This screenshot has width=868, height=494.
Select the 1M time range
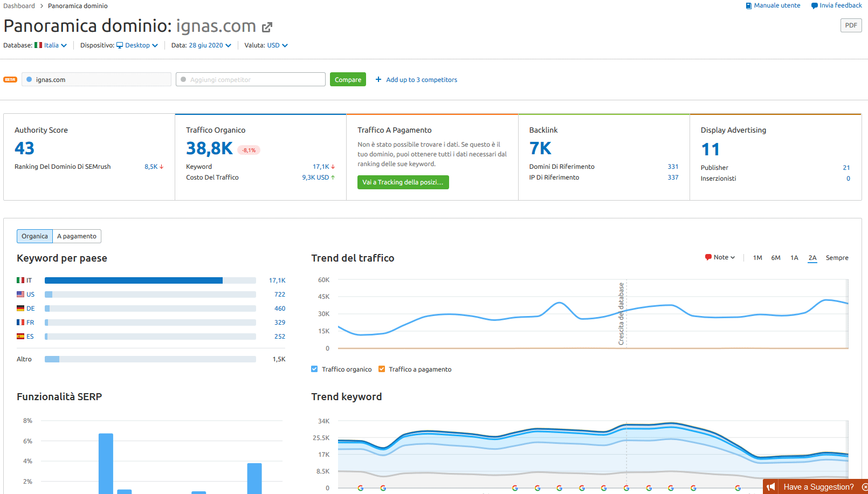757,258
